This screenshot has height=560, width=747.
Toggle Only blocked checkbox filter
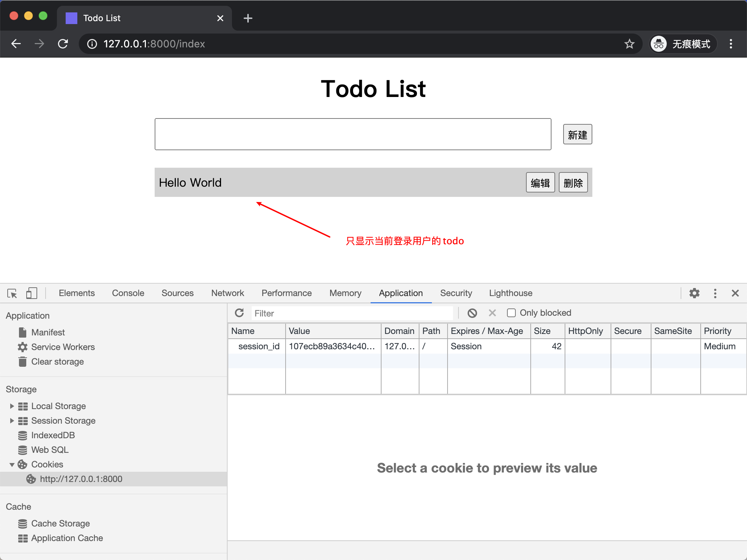(511, 312)
